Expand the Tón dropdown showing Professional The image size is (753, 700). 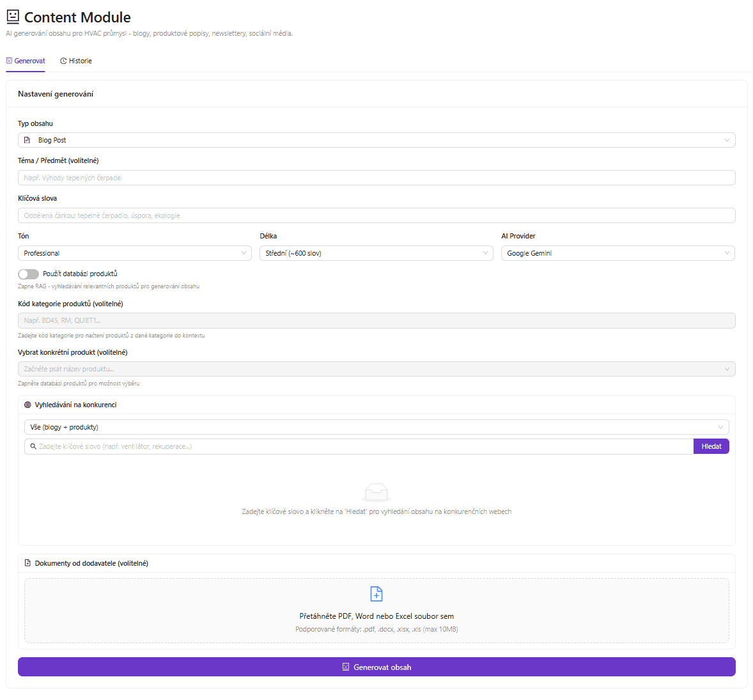[x=134, y=253]
